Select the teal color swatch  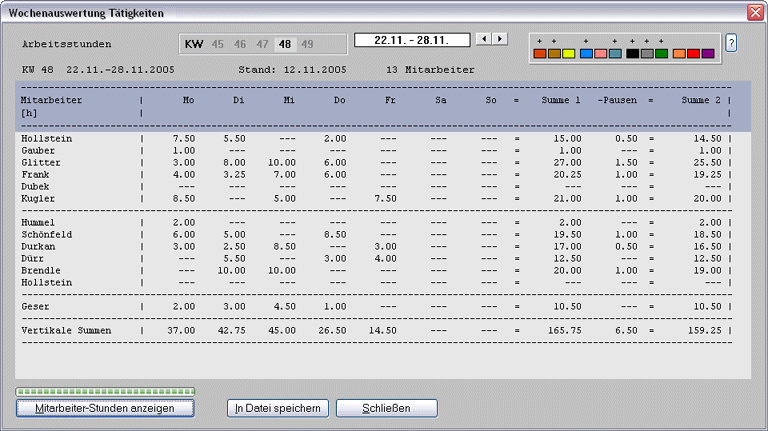pos(615,53)
